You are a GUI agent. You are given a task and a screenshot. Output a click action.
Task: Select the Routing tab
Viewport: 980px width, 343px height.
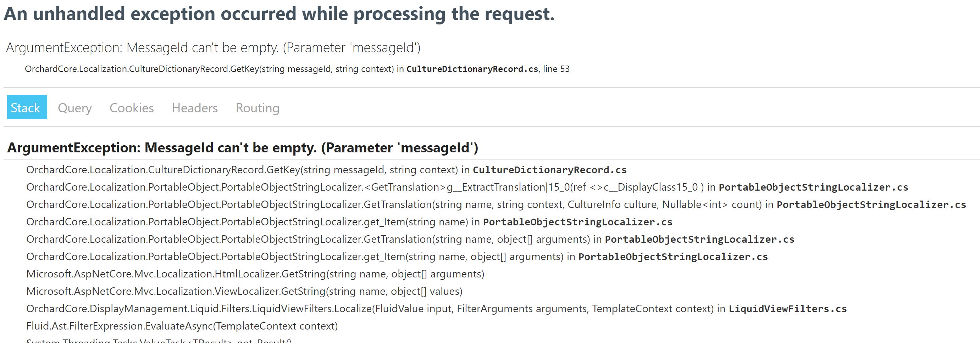coord(257,108)
